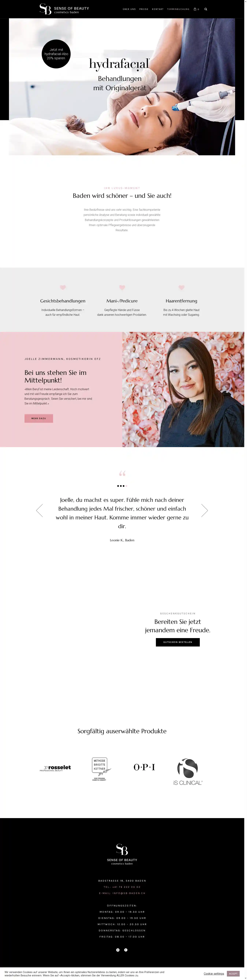The width and height of the screenshot is (247, 980).
Task: Open the shopping bag cart icon
Action: point(196,9)
